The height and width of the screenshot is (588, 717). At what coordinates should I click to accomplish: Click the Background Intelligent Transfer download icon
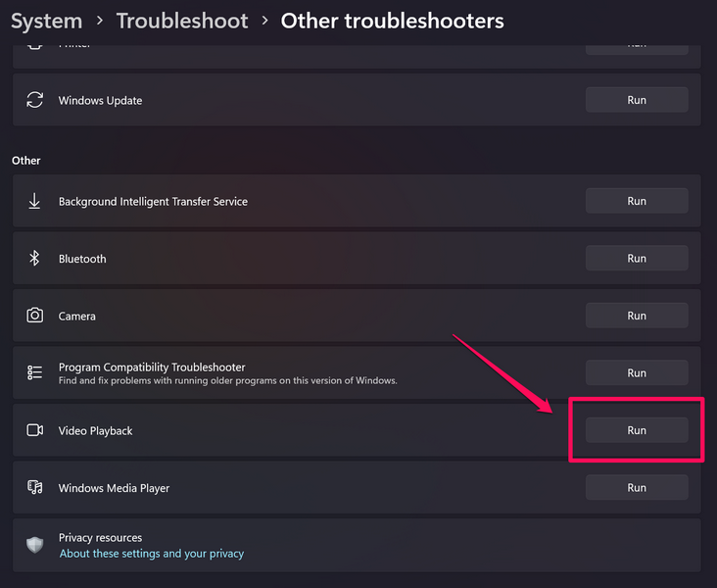[x=35, y=201]
